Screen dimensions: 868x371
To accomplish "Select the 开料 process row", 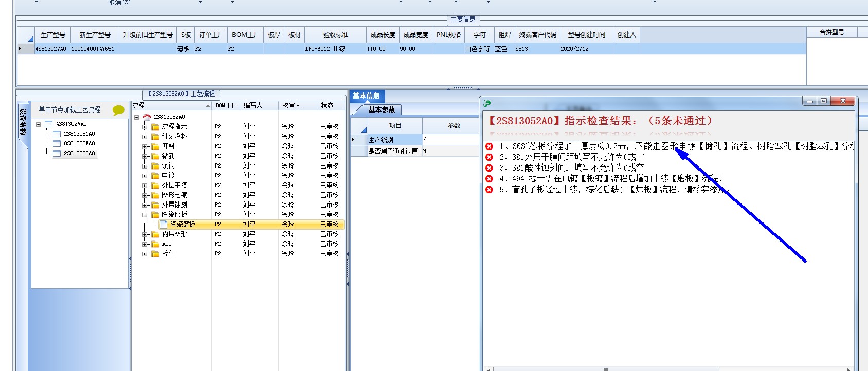I will point(239,146).
